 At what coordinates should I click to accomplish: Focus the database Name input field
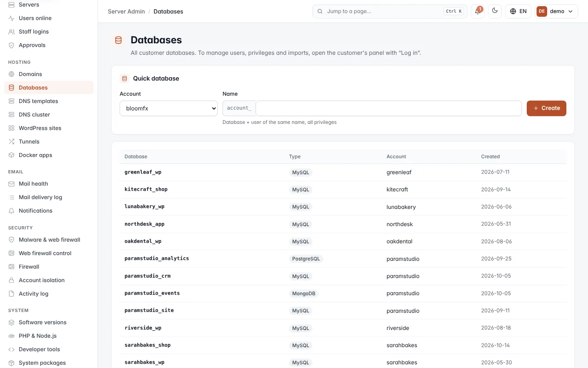pyautogui.click(x=388, y=108)
